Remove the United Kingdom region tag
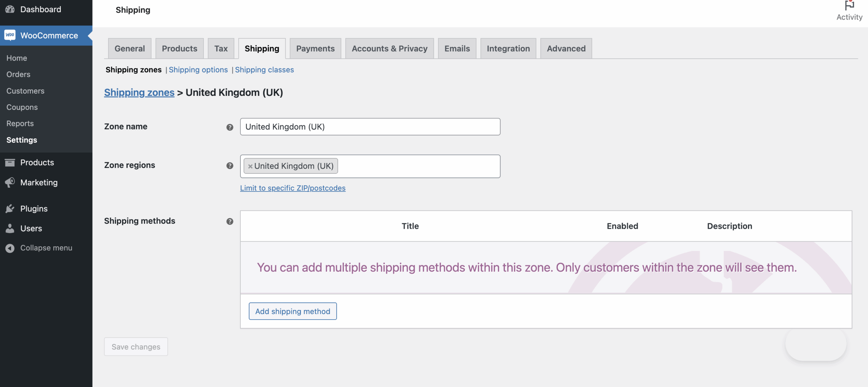Screen dimensions: 868x387 click(251, 166)
